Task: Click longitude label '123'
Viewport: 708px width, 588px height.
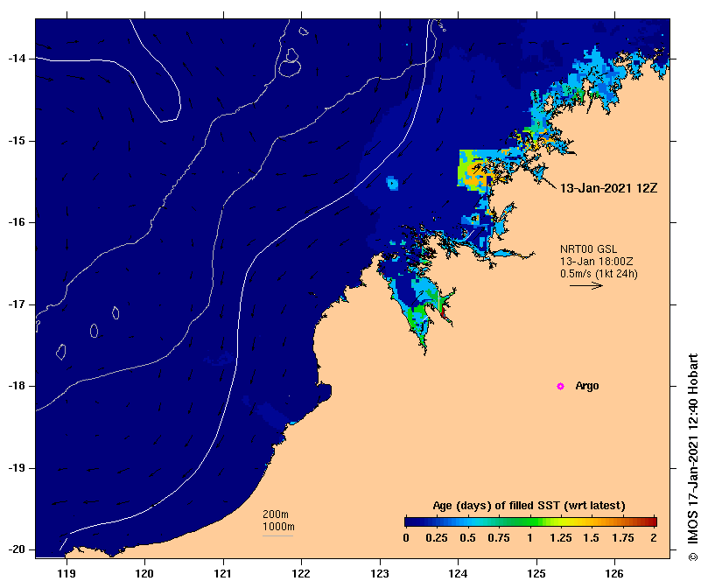Action: click(380, 573)
